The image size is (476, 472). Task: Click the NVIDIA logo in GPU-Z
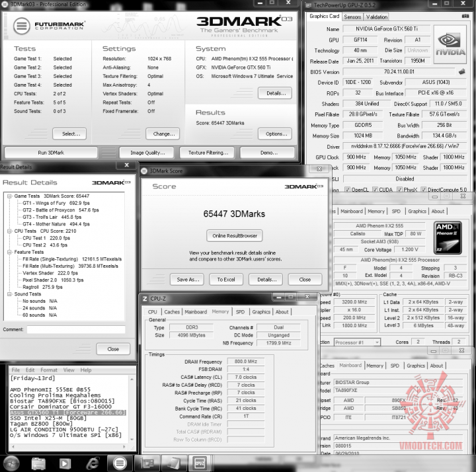click(x=450, y=44)
